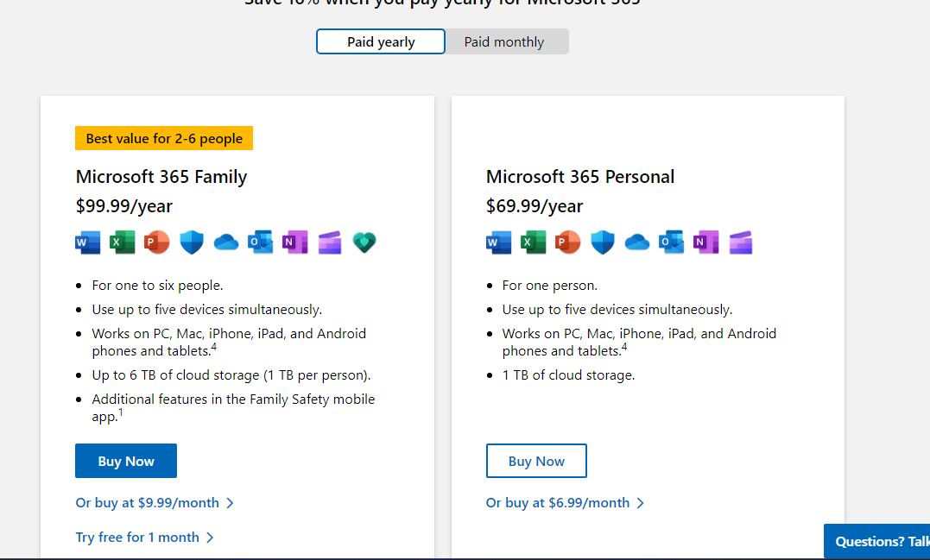
Task: Open the Clipchamp icon under Family plan
Action: click(x=329, y=242)
